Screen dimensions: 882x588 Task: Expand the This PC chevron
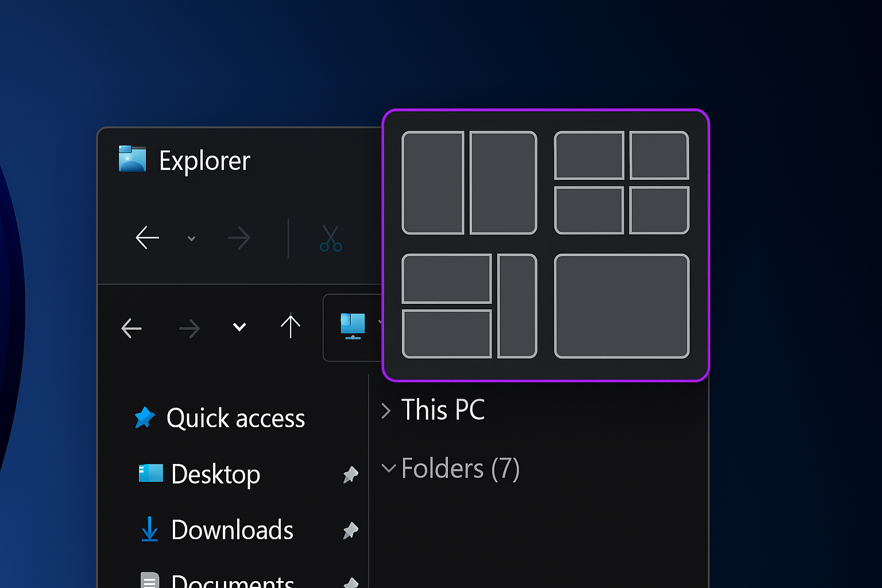point(386,411)
